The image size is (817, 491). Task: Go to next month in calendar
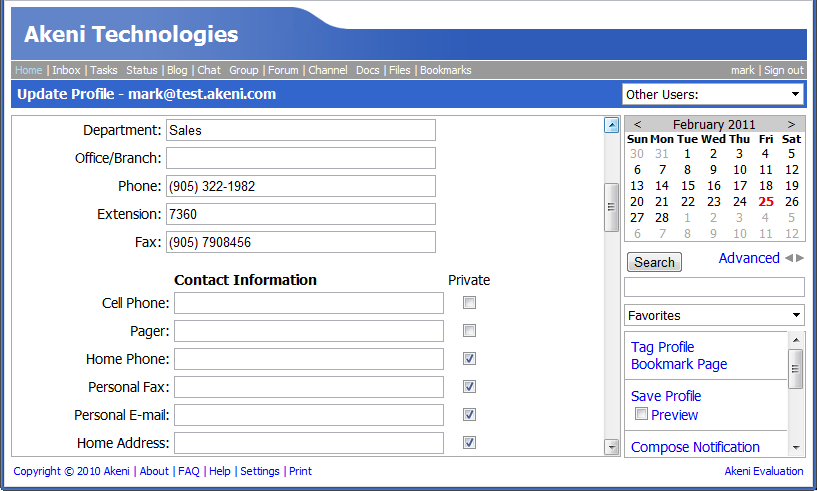point(791,125)
